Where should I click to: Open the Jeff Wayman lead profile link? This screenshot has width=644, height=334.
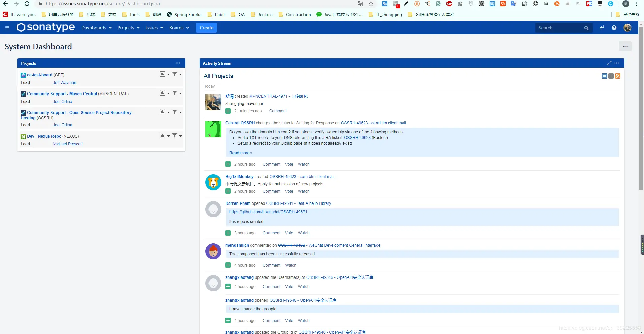tap(64, 83)
